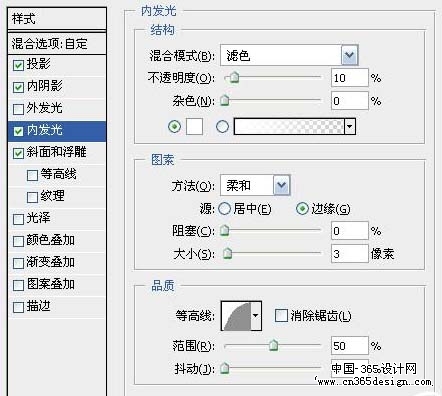Enable the 图案叠加 pattern overlay checkbox

coord(18,285)
